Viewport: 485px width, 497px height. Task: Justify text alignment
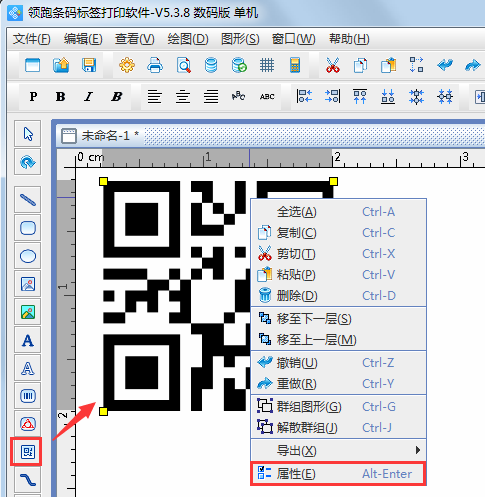pos(211,97)
